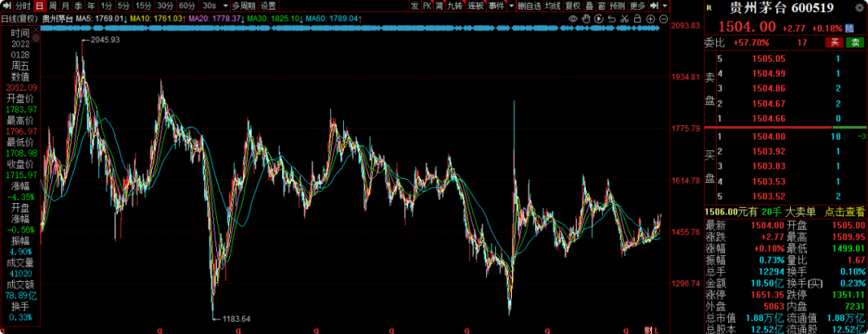Viewport: 868px width, 334px height.
Task: Open dropdown arrow next to 30s
Action: pos(223,6)
